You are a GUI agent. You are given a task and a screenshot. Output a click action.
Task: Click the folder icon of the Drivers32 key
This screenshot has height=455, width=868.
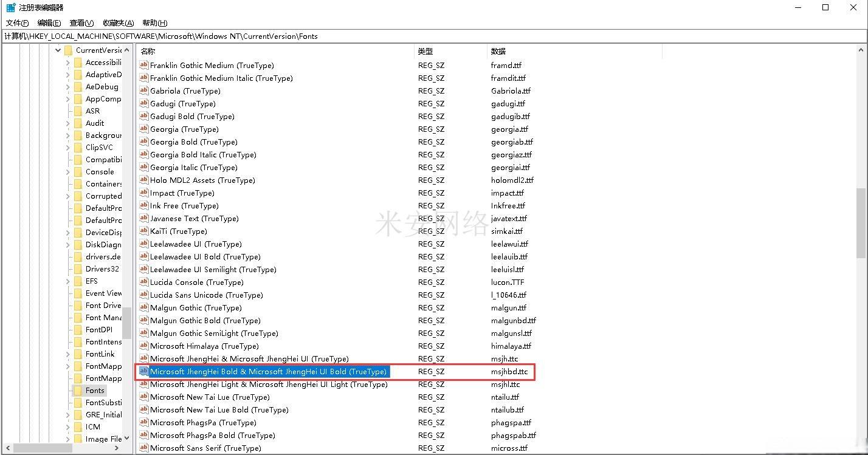78,269
